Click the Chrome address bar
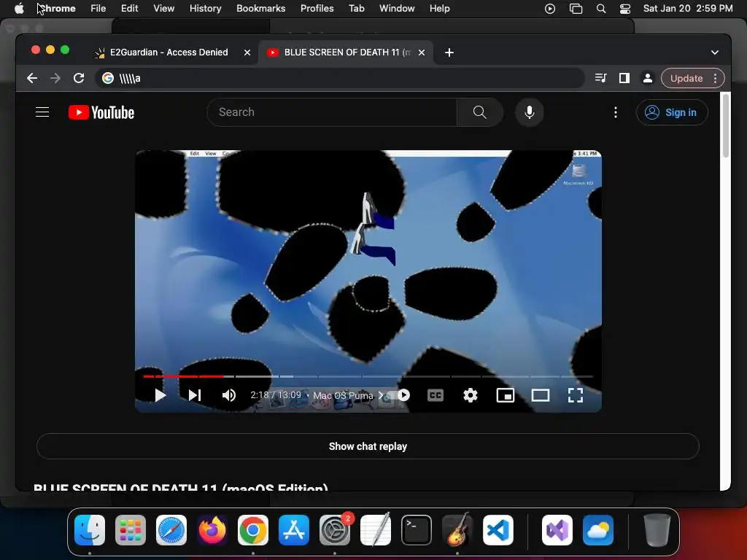This screenshot has width=747, height=560. (x=340, y=78)
